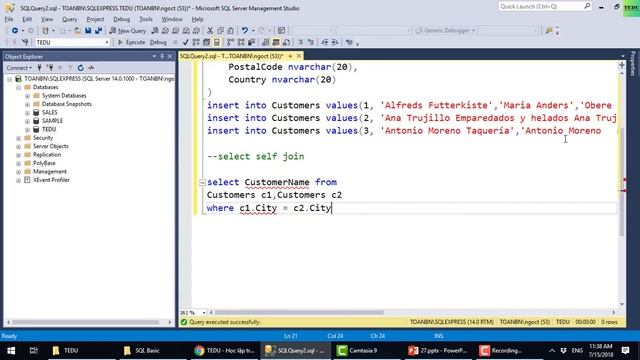
Task: Click the Object Explorer connect plug icon
Action: coord(39,68)
